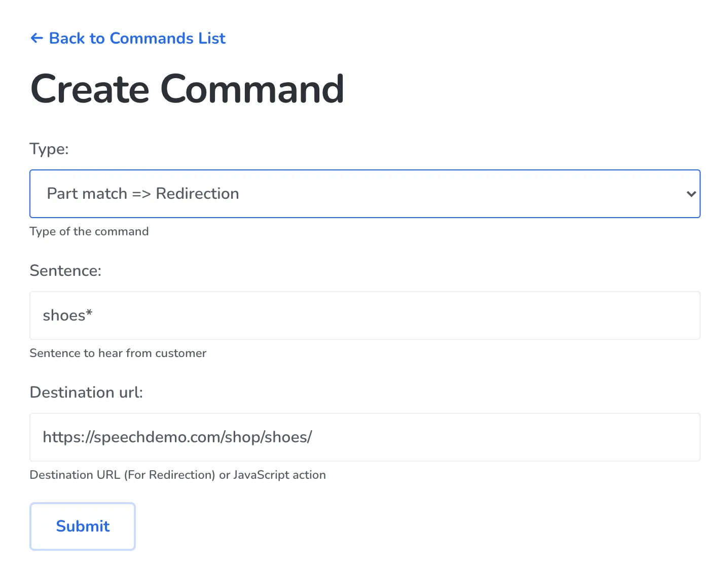Viewport: 728px width, 562px height.
Task: Click the 'Sentence:' label
Action: [x=65, y=270]
